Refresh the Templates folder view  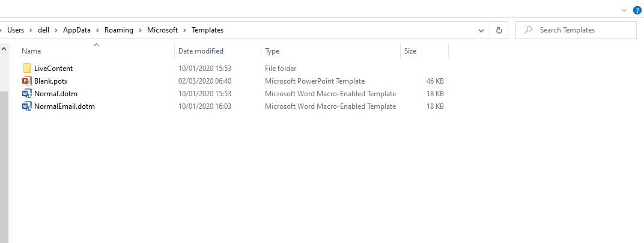tap(499, 30)
